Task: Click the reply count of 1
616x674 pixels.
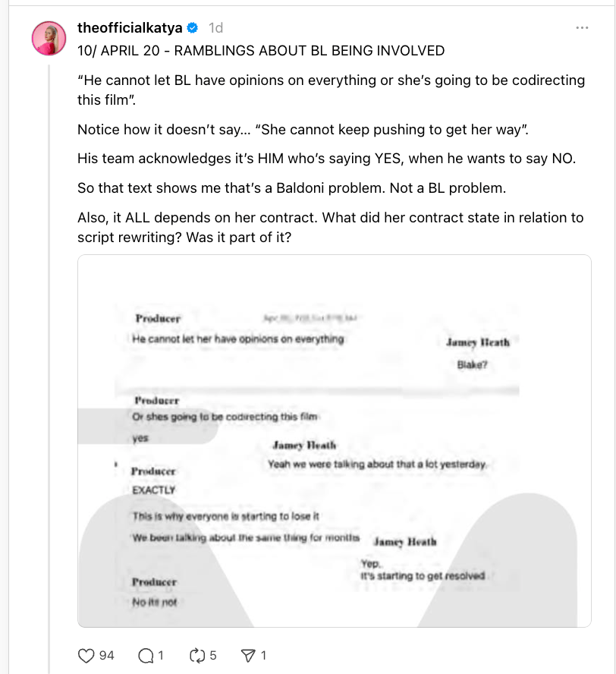Action: 162,654
